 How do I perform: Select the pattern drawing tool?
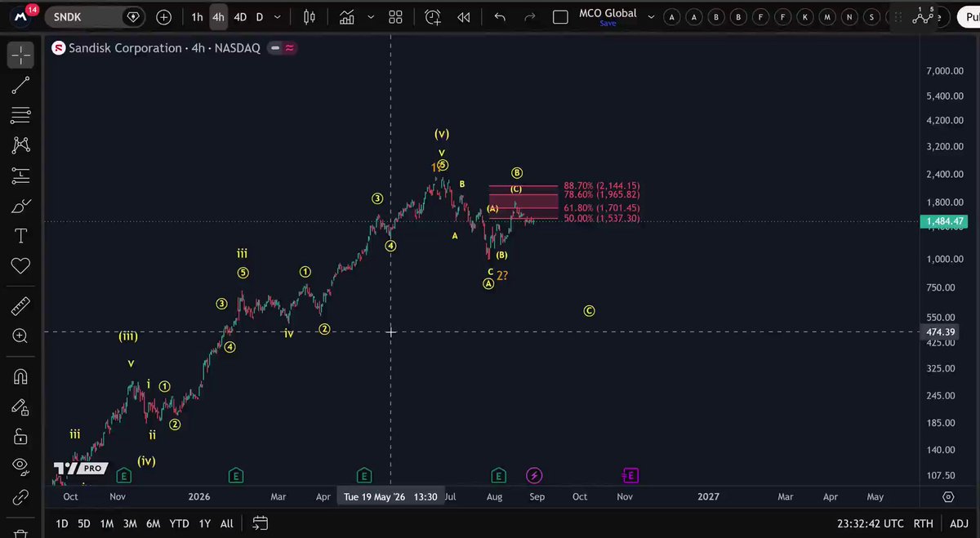point(20,145)
